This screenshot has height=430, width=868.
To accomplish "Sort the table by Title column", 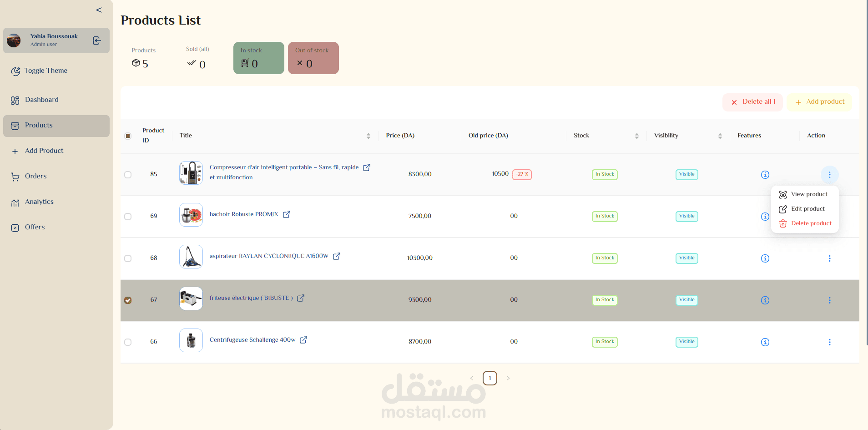I will [x=368, y=136].
